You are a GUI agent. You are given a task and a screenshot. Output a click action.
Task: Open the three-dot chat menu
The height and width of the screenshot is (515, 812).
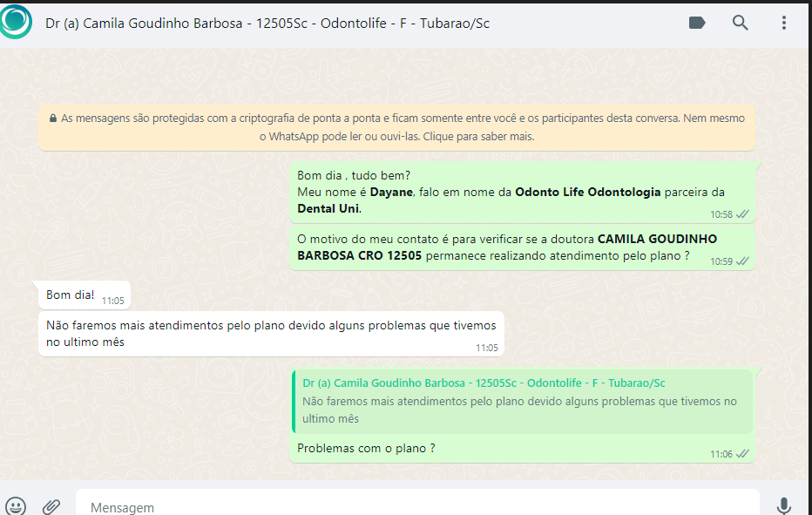click(784, 23)
